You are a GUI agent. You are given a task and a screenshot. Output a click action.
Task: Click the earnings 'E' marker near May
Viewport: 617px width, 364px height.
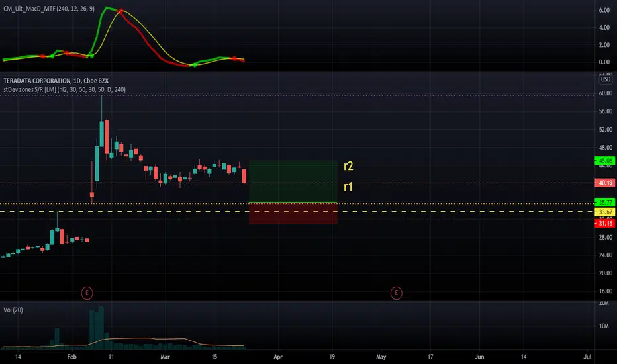click(397, 293)
